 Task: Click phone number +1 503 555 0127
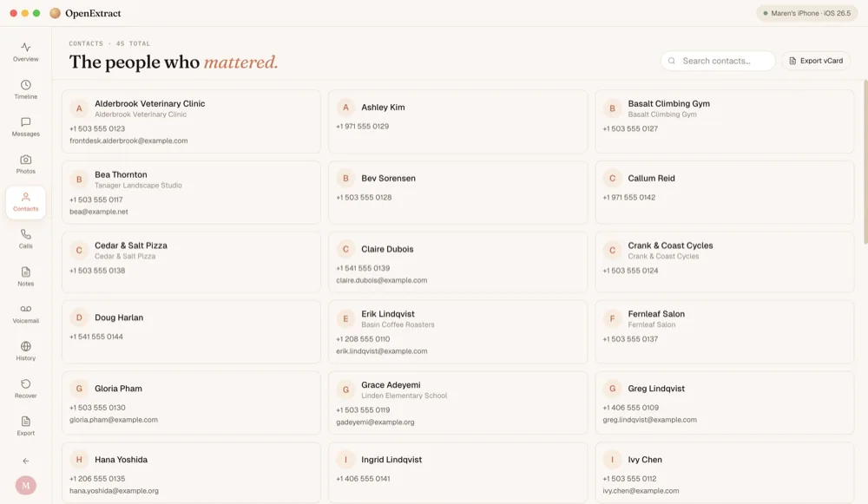point(630,128)
